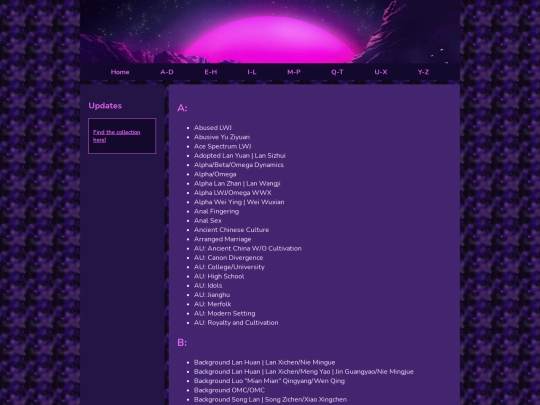
Task: Select 'AU: Ancient China W/O Cultivation'
Action: (248, 249)
